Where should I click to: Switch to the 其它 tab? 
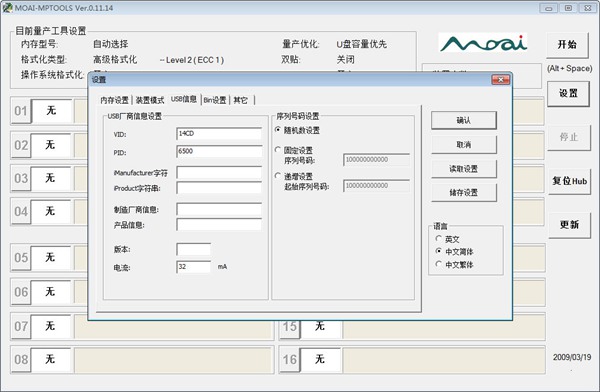[241, 100]
